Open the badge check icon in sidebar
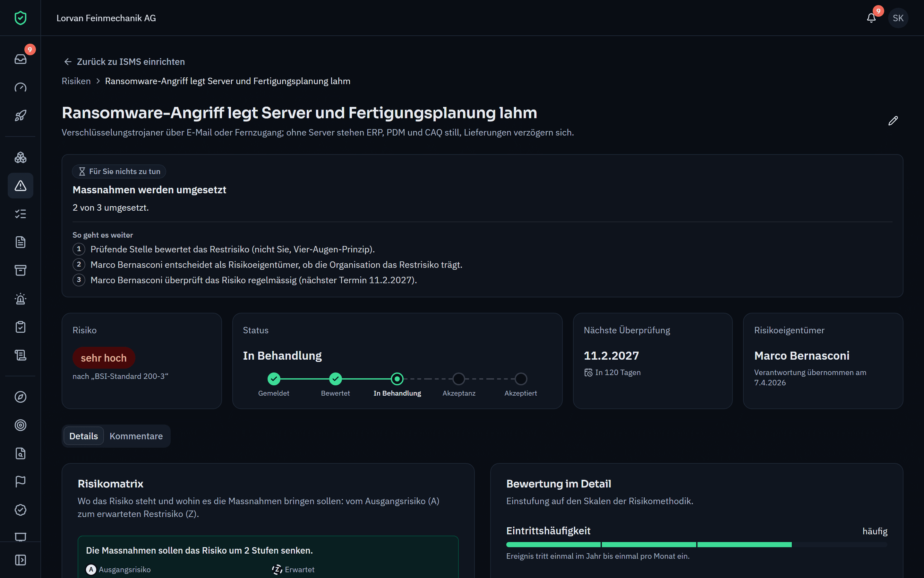The image size is (924, 578). click(x=20, y=510)
